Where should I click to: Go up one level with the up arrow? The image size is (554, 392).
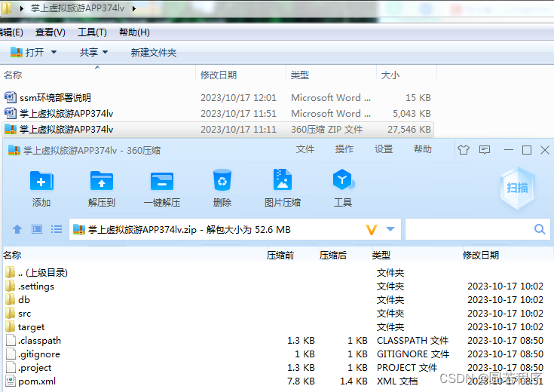click(x=17, y=229)
